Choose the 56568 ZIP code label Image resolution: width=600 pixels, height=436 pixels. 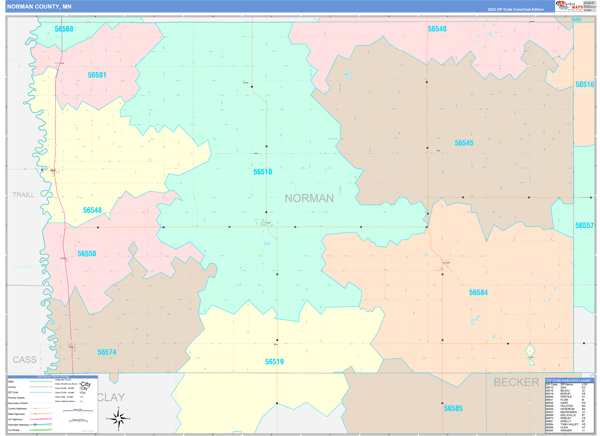(x=64, y=29)
